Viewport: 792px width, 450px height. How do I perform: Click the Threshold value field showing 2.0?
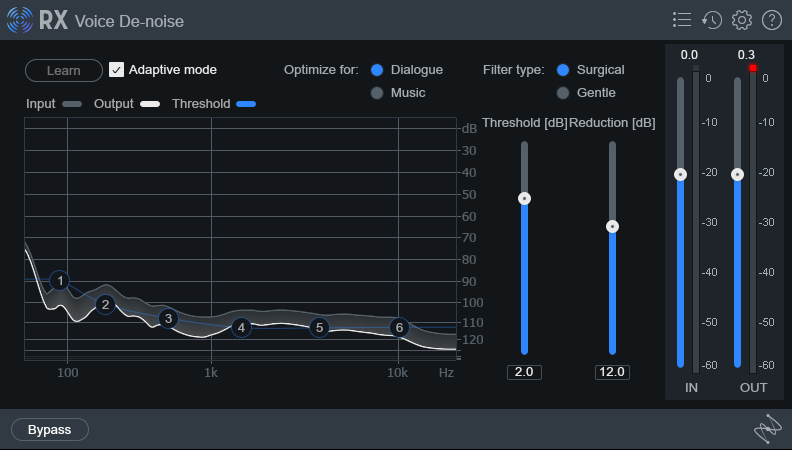pyautogui.click(x=524, y=372)
